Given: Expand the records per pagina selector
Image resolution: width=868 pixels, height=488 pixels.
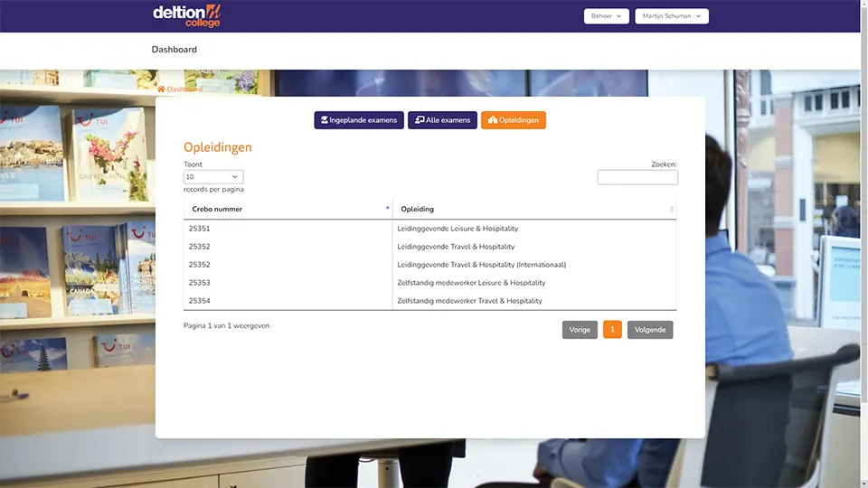Looking at the screenshot, I should [x=213, y=177].
